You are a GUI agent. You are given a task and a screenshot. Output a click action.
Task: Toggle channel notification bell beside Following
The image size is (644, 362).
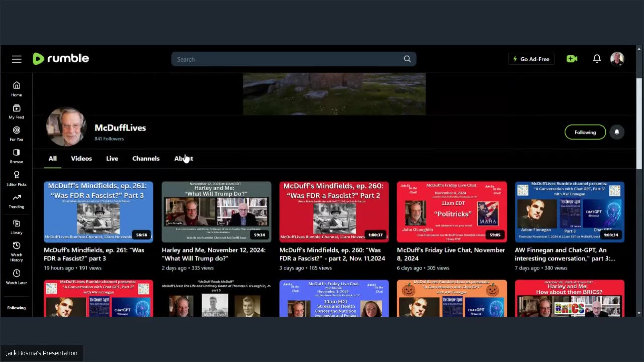coord(617,132)
